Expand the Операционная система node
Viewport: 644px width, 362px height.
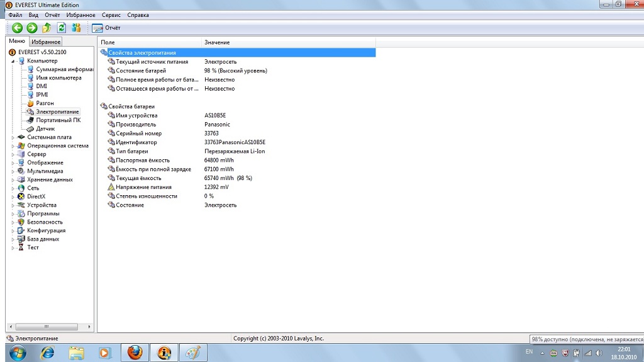(13, 146)
